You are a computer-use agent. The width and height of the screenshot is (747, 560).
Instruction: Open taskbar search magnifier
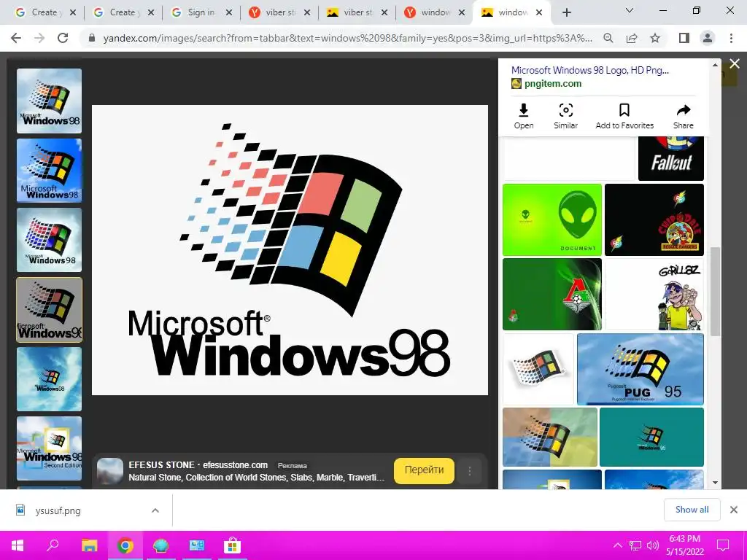point(53,545)
